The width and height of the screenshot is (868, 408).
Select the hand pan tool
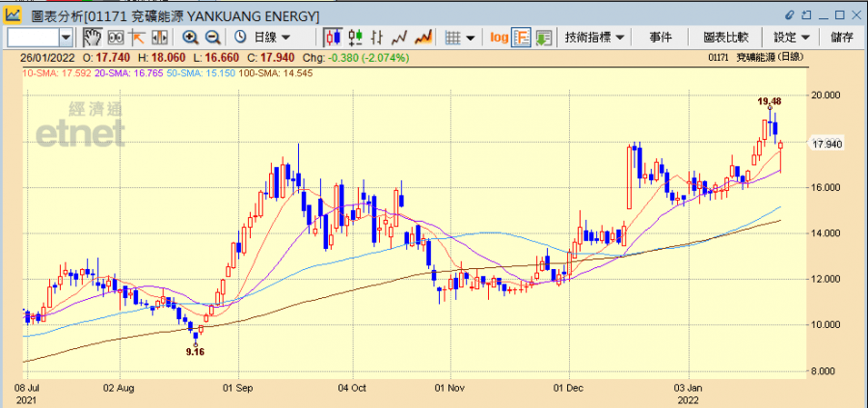92,37
